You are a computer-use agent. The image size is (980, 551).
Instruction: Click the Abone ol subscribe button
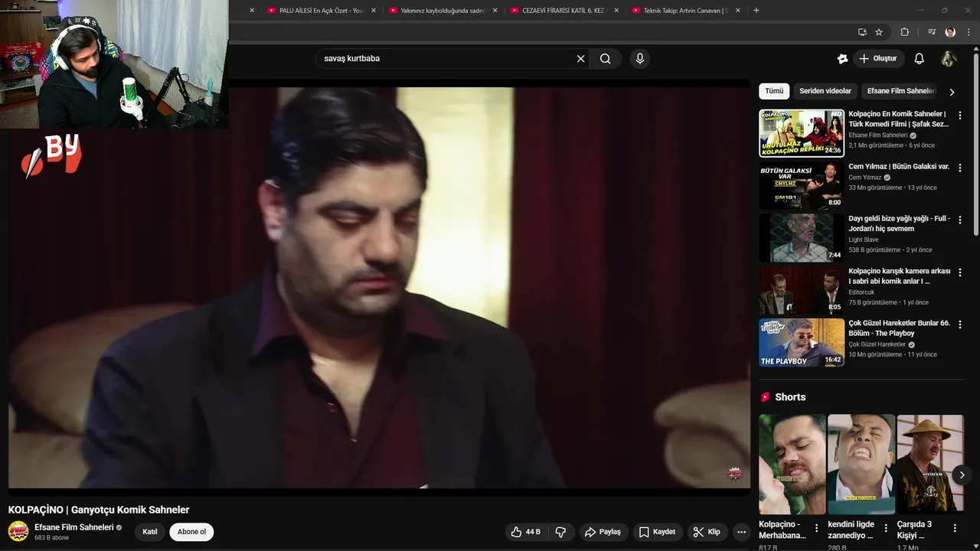point(191,532)
